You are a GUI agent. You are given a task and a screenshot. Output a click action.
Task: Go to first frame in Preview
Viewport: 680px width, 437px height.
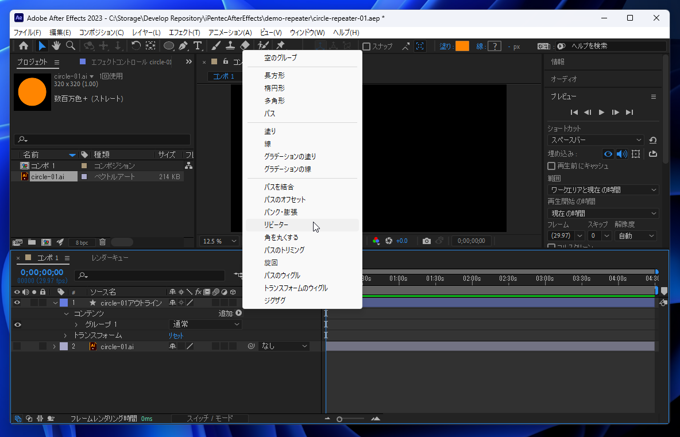pos(574,112)
